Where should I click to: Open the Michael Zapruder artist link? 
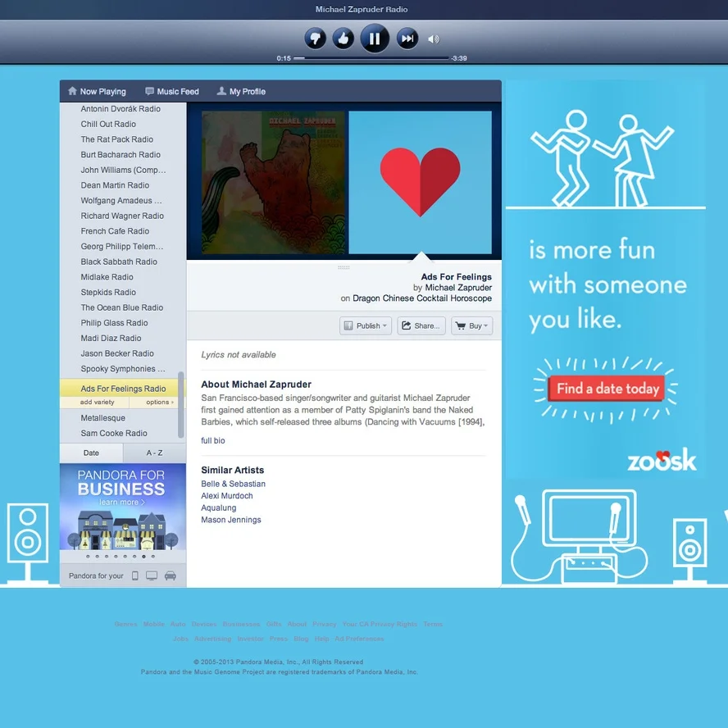point(458,288)
